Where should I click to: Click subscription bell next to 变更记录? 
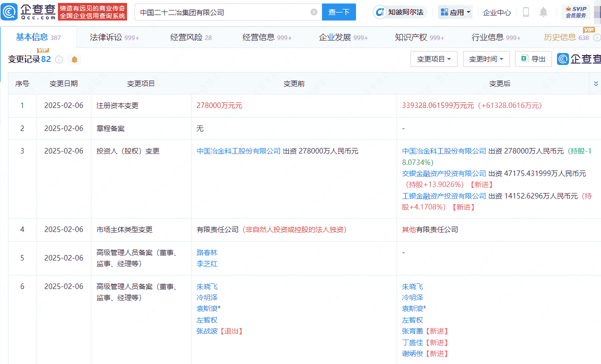(x=74, y=59)
